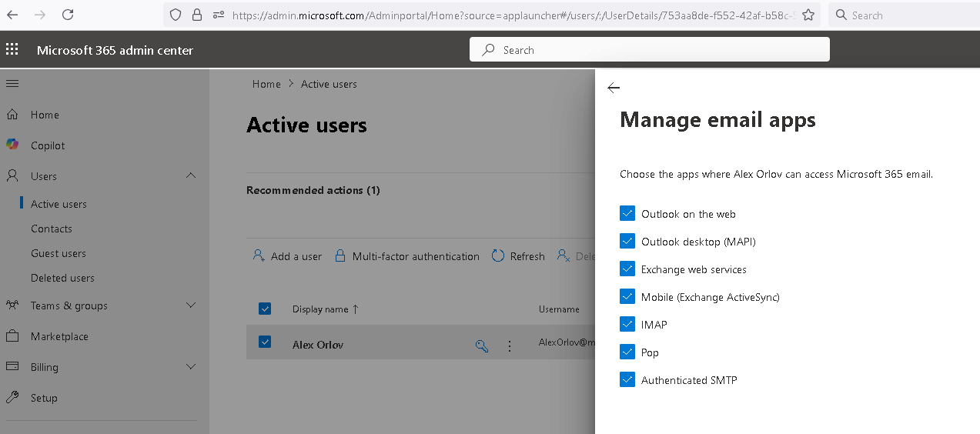This screenshot has height=434, width=980.
Task: Click Add a user button
Action: [288, 256]
